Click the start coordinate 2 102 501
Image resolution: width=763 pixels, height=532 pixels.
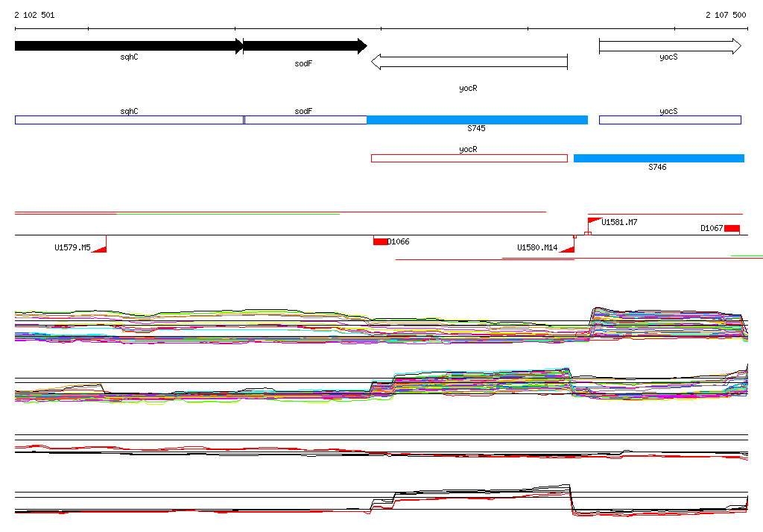(x=34, y=15)
